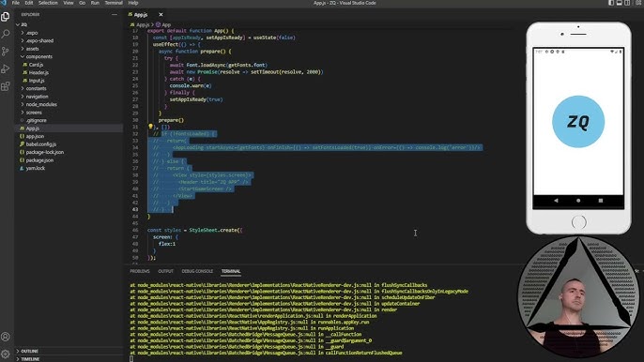Expand the screens folder
Viewport: 644px width, 362px height.
pos(34,112)
